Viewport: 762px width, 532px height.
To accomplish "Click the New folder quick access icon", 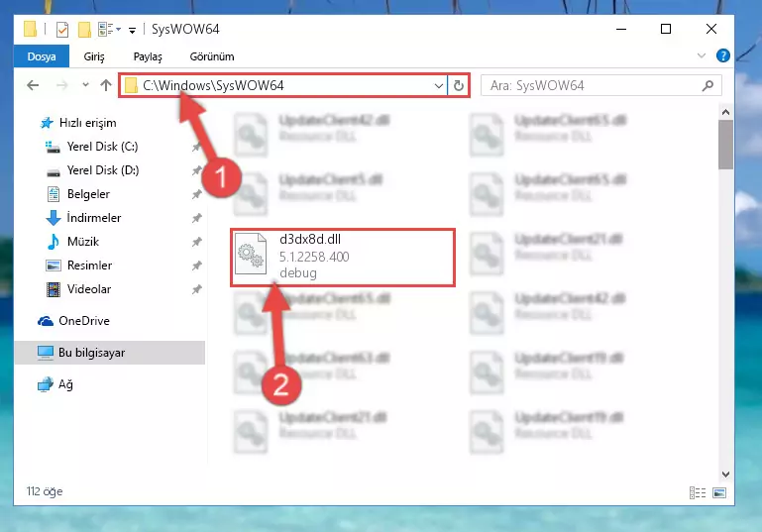I will [84, 30].
